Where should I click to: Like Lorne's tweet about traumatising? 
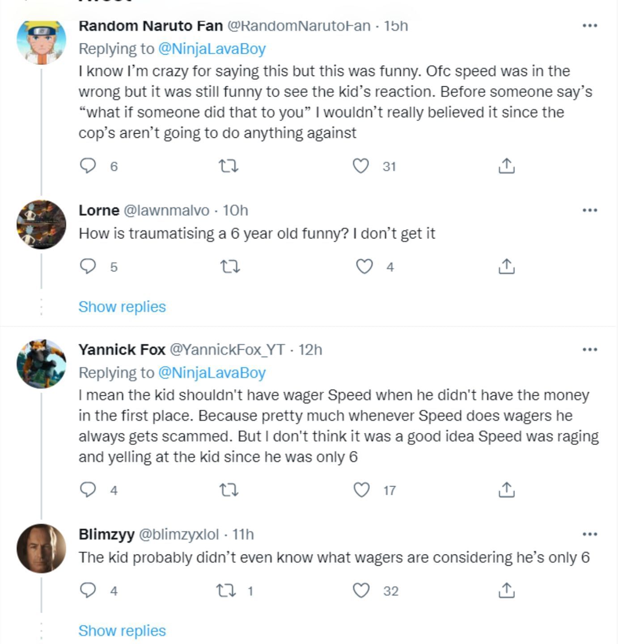[x=364, y=267]
